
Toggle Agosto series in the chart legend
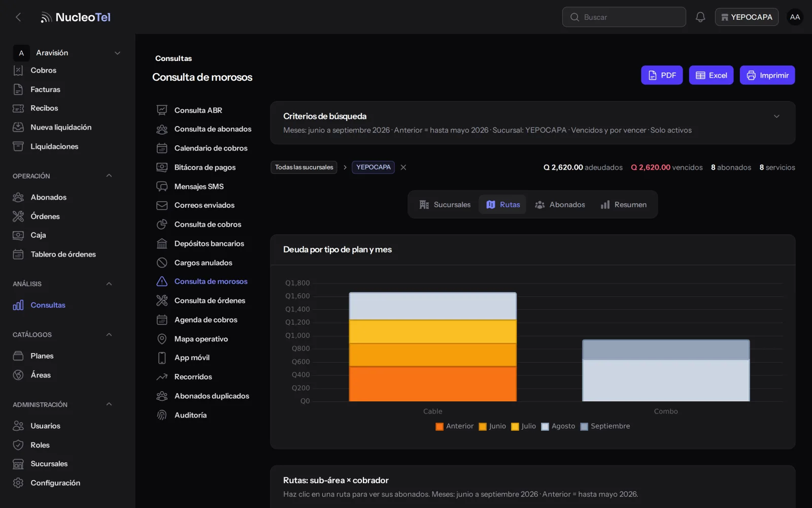(558, 426)
